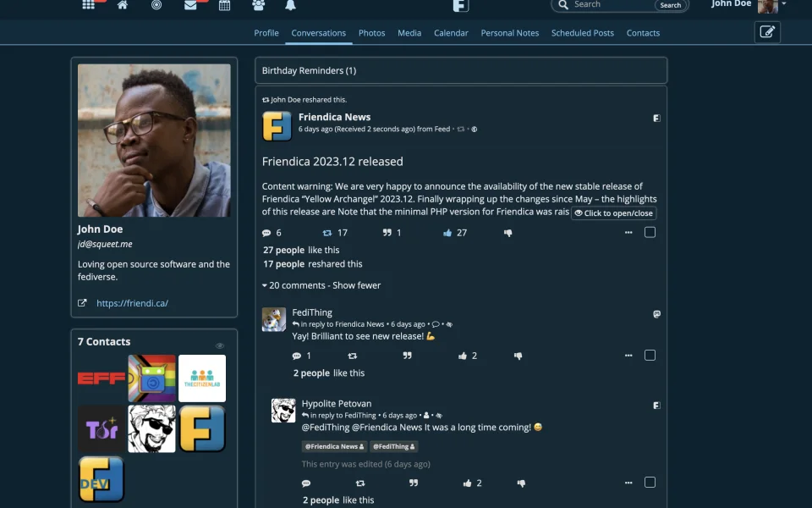Screen dimensions: 812x508
Task: Open the Media tab
Action: click(409, 33)
